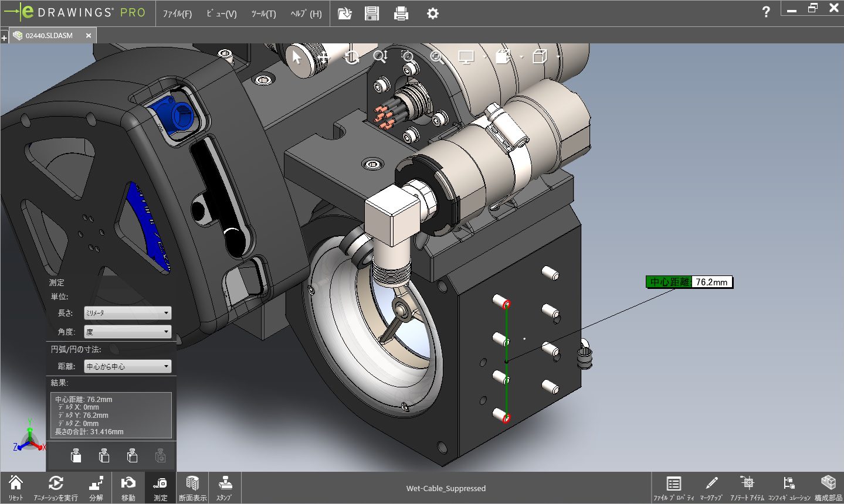The width and height of the screenshot is (844, 504).
Task: Toggle the edge selection filter icon
Action: tap(104, 455)
